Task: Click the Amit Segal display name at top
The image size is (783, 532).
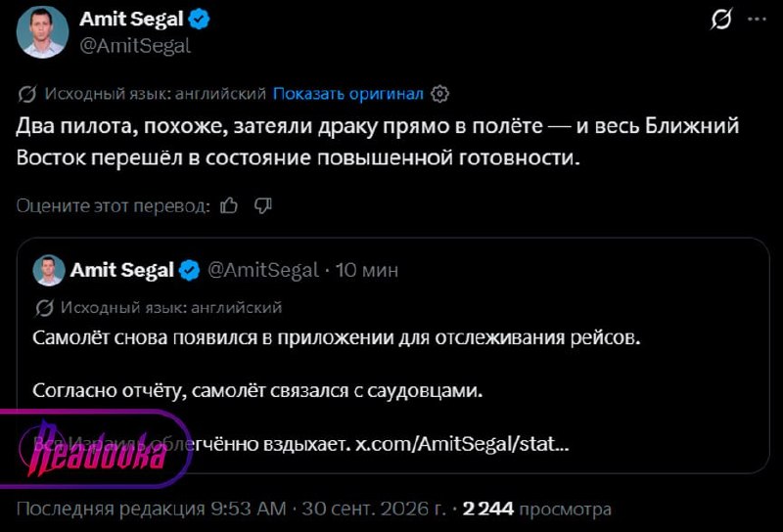Action: coord(131,19)
